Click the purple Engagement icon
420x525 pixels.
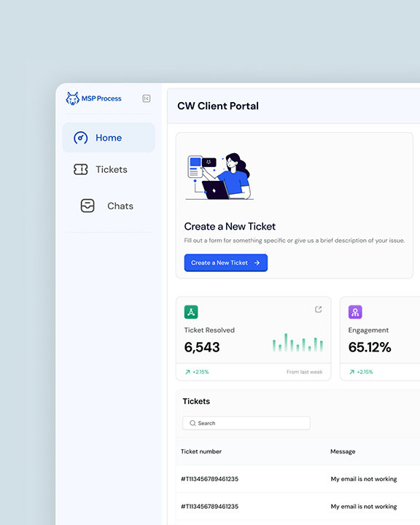(x=355, y=312)
